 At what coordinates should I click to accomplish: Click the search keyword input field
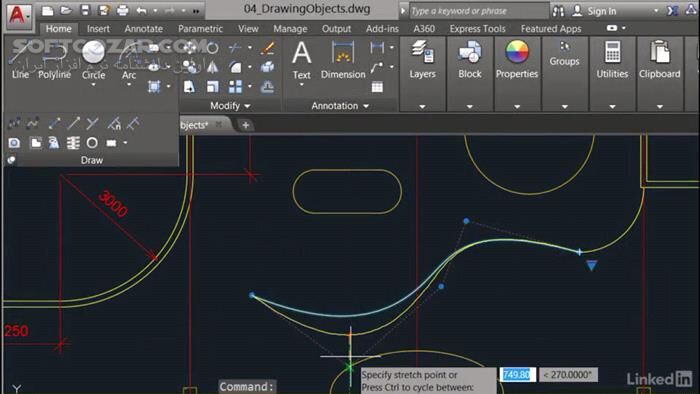click(479, 11)
